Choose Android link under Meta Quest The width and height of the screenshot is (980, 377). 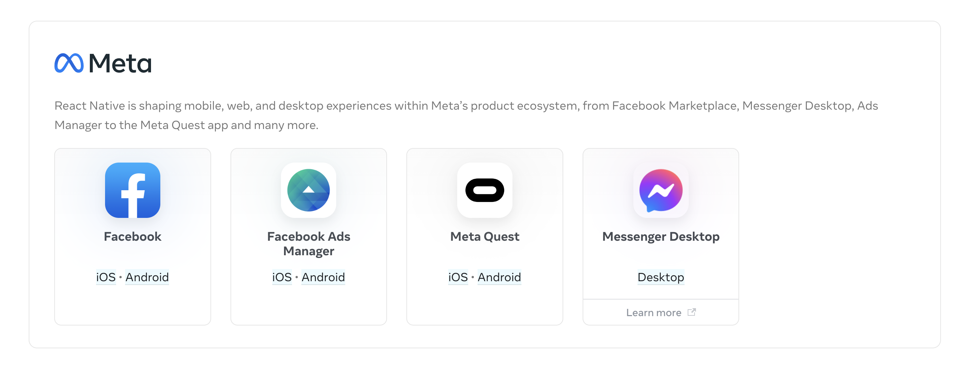[499, 277]
